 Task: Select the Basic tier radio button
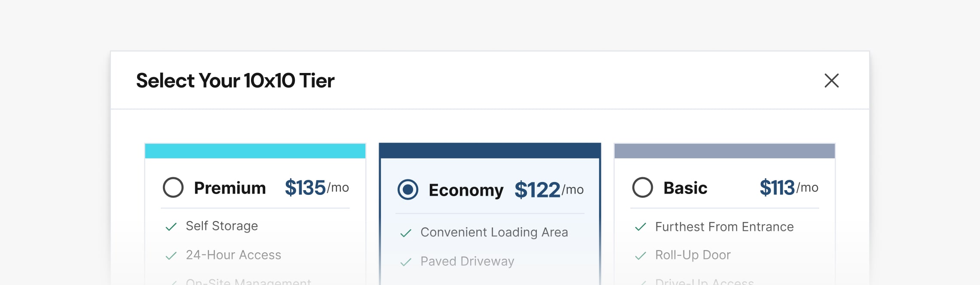643,188
